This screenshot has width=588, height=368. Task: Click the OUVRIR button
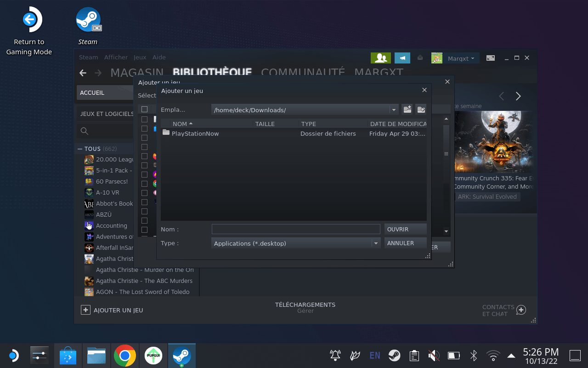coord(406,229)
